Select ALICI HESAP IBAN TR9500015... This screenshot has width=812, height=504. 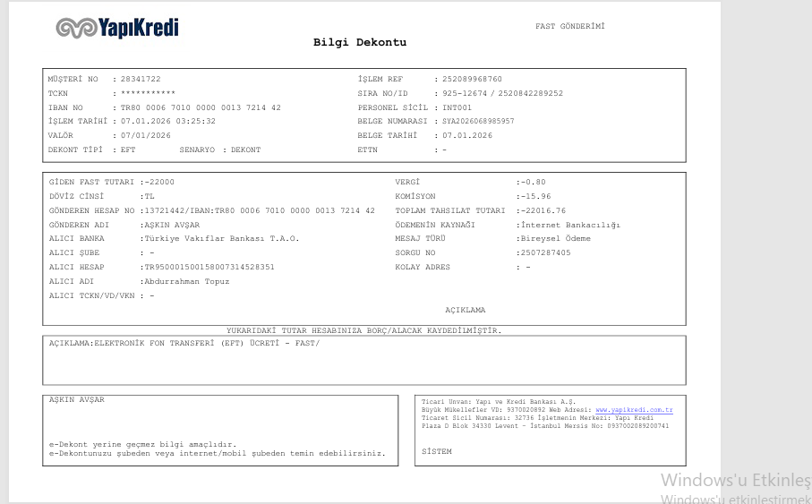pyautogui.click(x=209, y=268)
